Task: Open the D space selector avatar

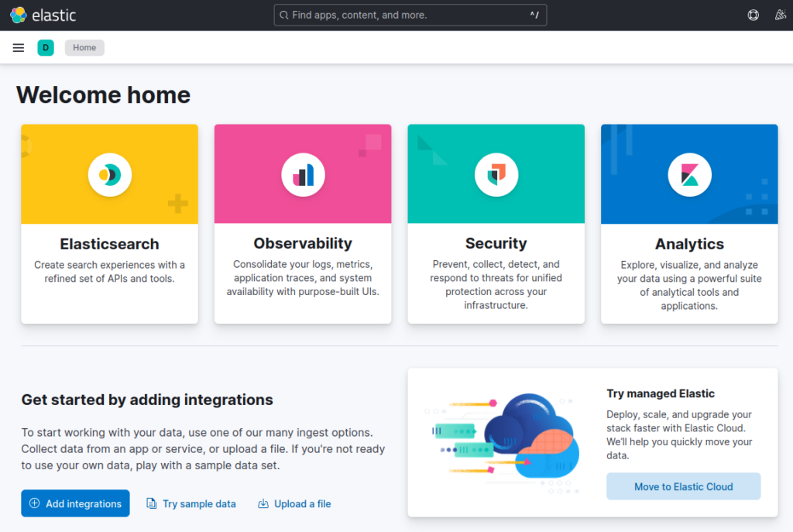Action: pyautogui.click(x=46, y=47)
